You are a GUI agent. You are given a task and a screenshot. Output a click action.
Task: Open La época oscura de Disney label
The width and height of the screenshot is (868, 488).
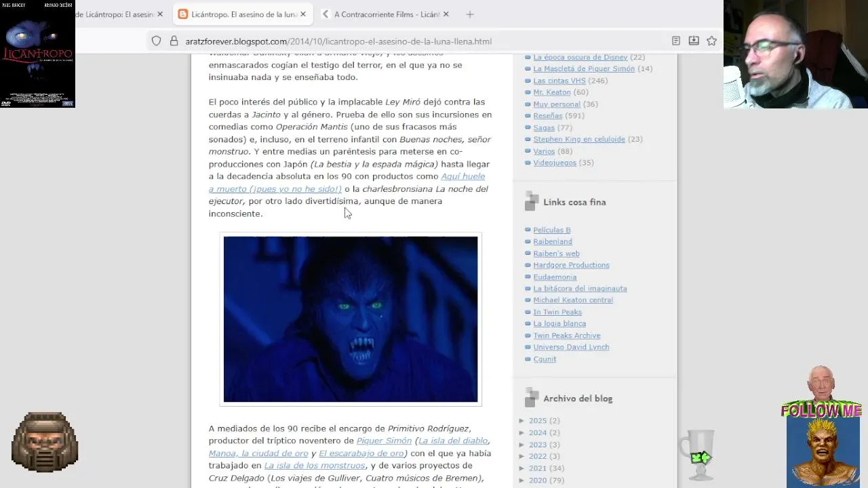pos(580,57)
